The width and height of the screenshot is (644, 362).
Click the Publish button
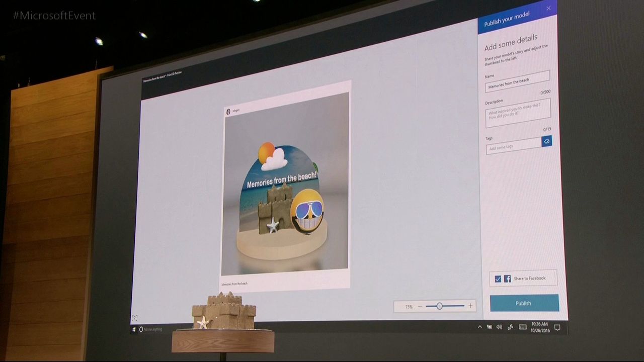tap(524, 303)
